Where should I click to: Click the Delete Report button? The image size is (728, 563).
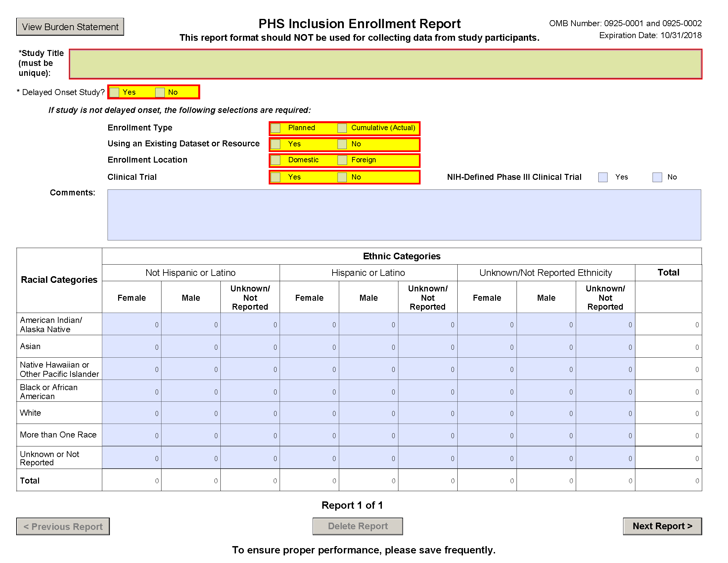(358, 526)
